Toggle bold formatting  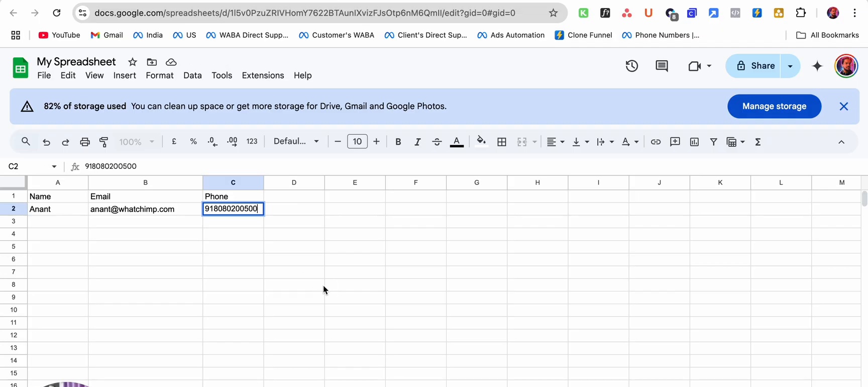[398, 142]
